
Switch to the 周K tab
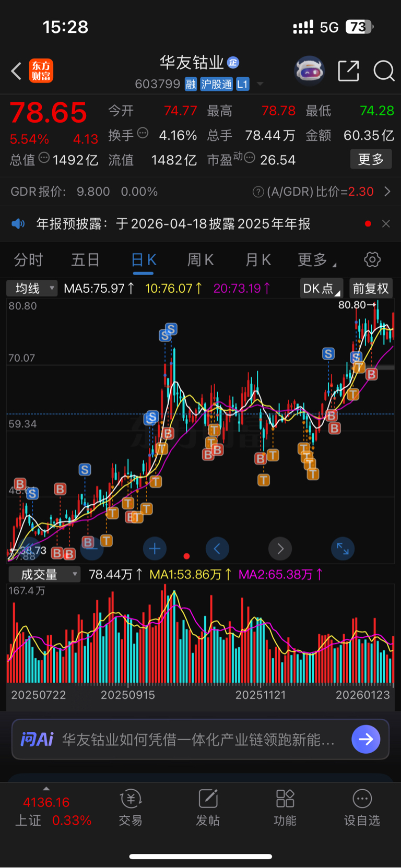[200, 260]
